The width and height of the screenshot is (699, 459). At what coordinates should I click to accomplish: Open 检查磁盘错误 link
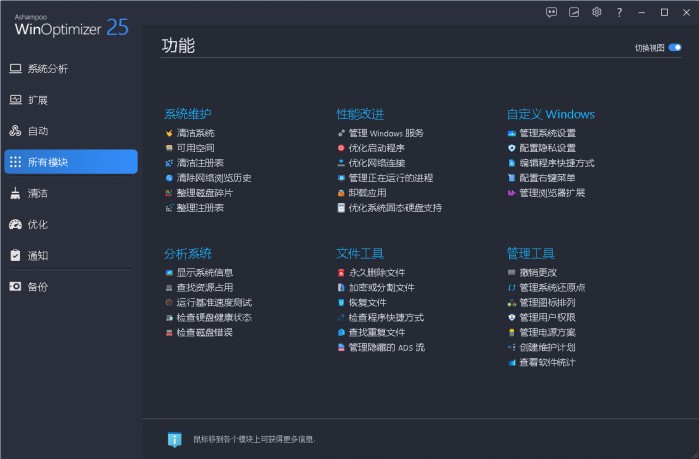pyautogui.click(x=205, y=332)
